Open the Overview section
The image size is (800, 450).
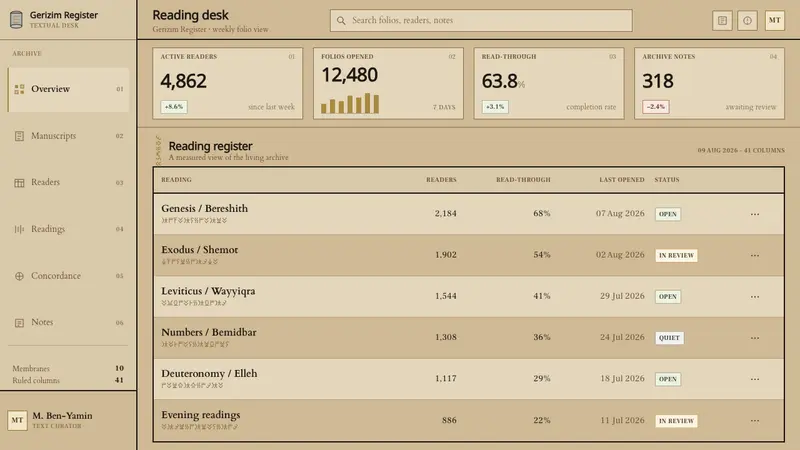click(x=68, y=89)
